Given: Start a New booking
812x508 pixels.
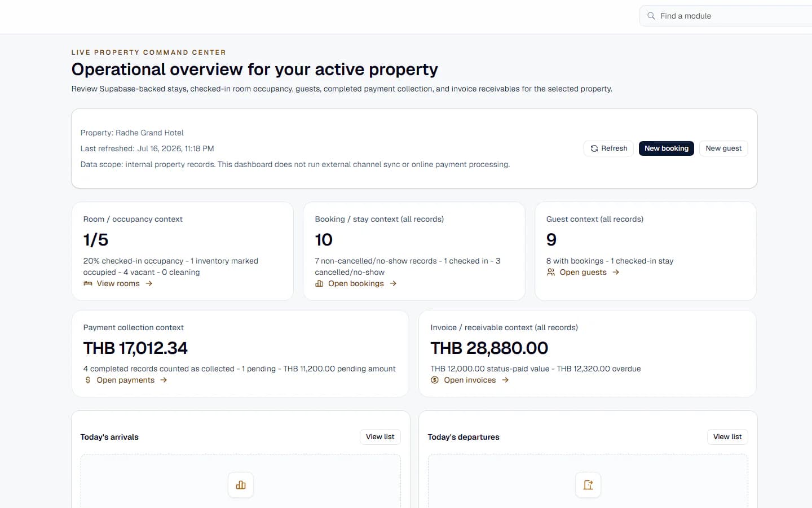Looking at the screenshot, I should tap(667, 148).
